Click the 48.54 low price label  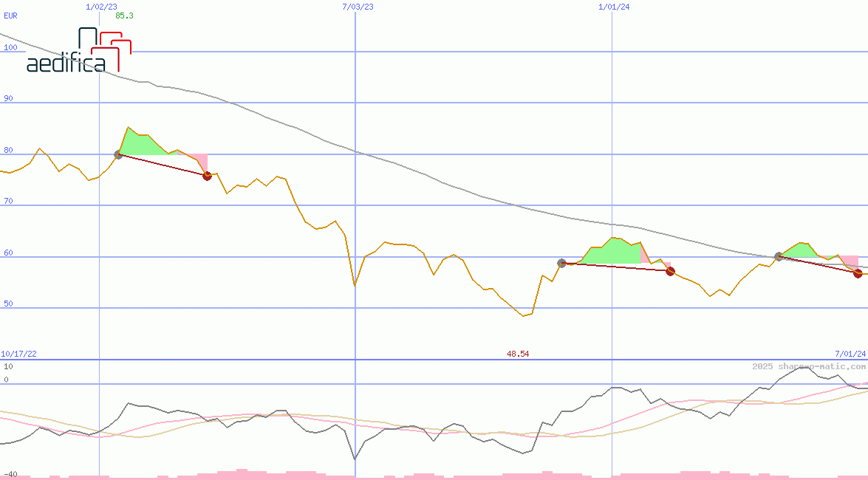click(517, 354)
